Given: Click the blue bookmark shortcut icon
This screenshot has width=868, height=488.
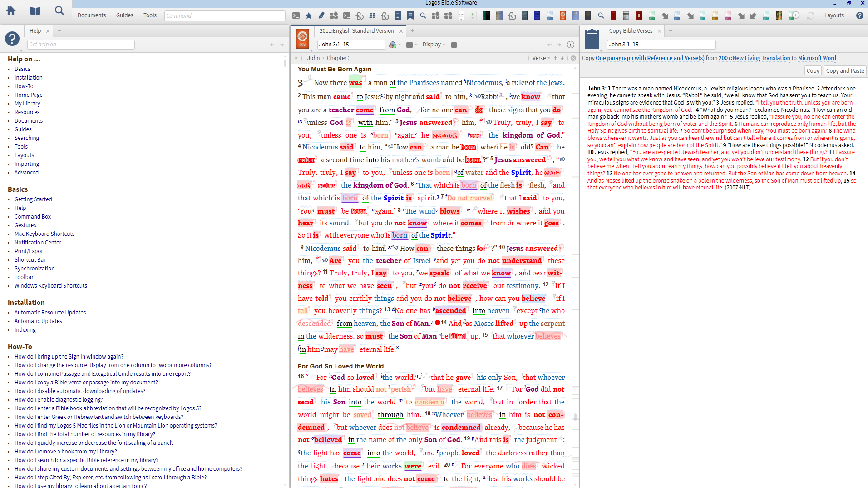Looking at the screenshot, I should (410, 16).
